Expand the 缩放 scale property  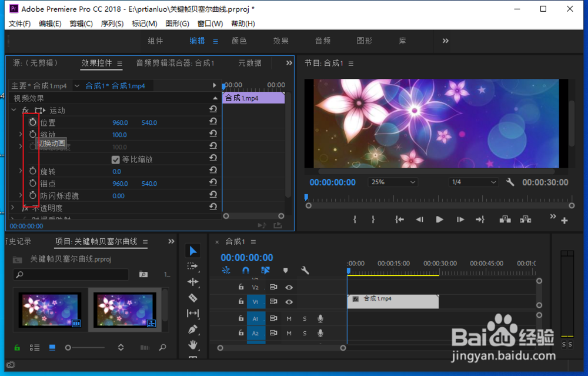pyautogui.click(x=21, y=134)
